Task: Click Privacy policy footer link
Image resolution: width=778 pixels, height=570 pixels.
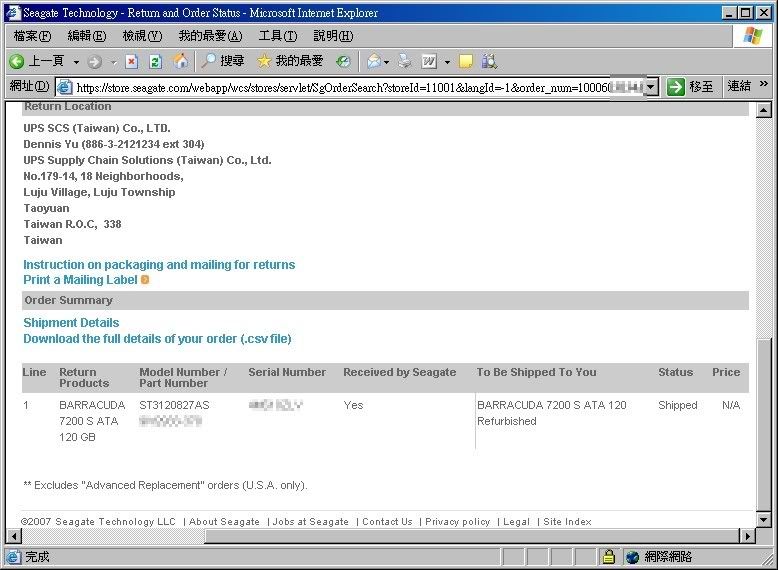Action: coord(457,521)
